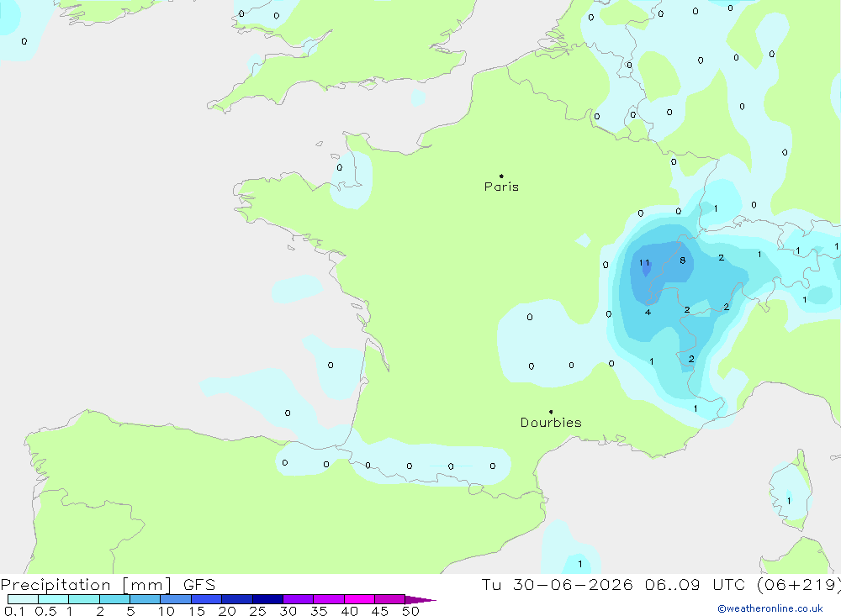Image resolution: width=841 pixels, height=616 pixels.
Task: Click the 0.1–0.5 mm legend swatch
Action: [x=23, y=599]
